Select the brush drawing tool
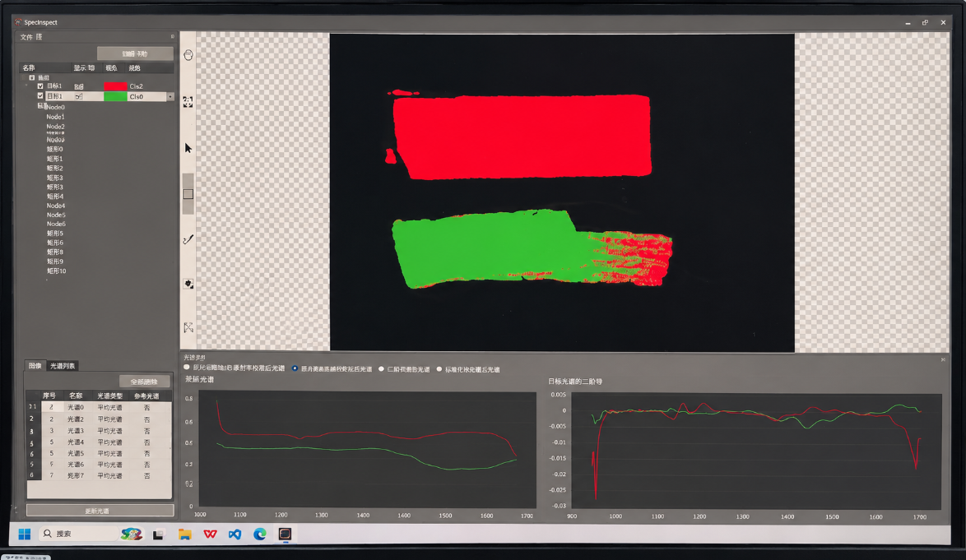 (188, 239)
